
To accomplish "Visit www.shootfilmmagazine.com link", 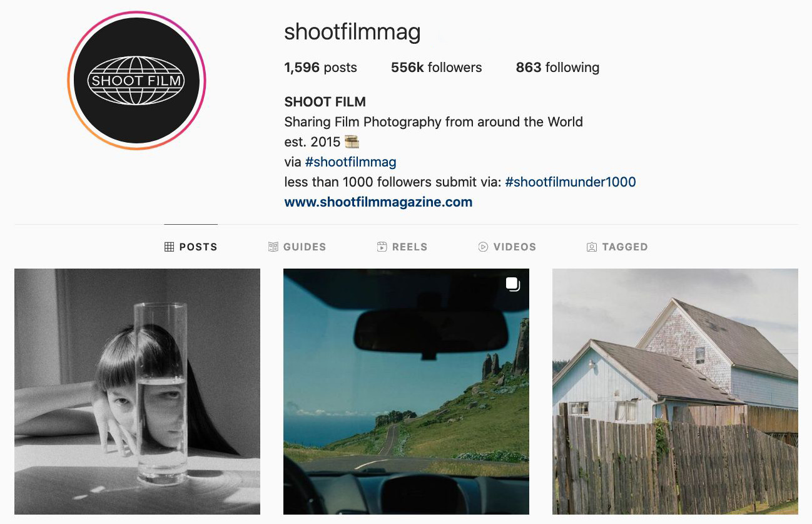I will pyautogui.click(x=378, y=202).
